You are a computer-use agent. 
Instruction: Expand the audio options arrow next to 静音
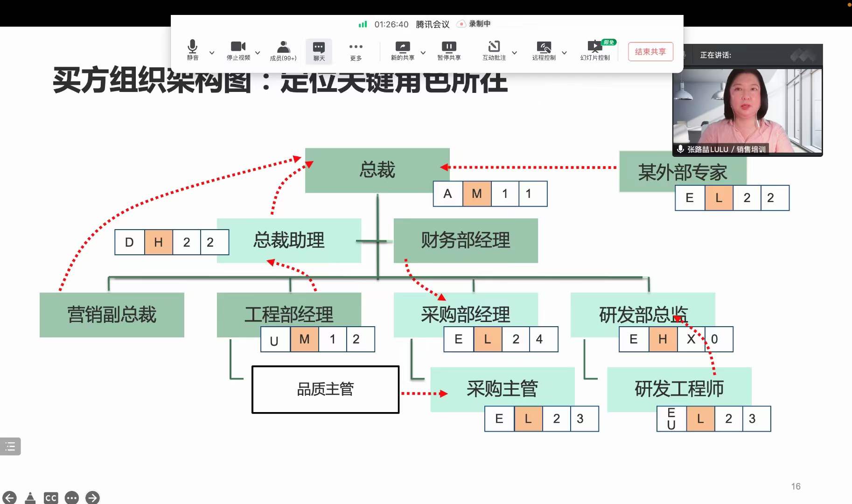(x=212, y=53)
